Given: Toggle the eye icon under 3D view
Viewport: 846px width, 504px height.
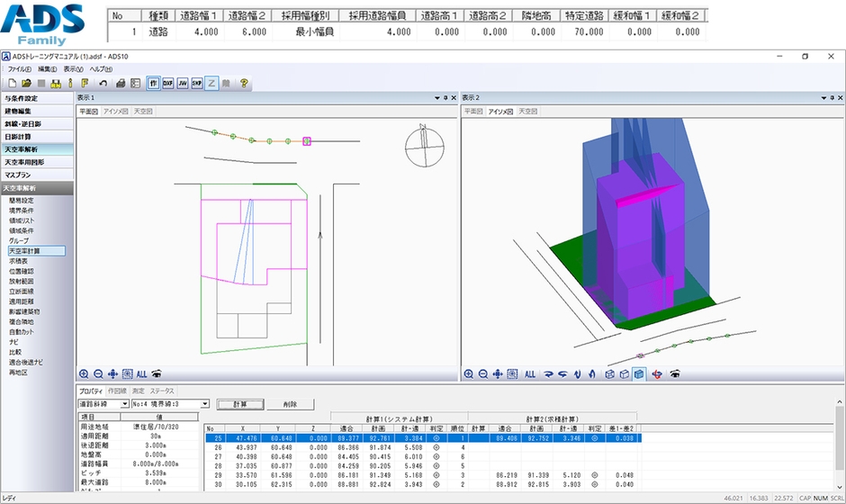Looking at the screenshot, I should tap(674, 373).
